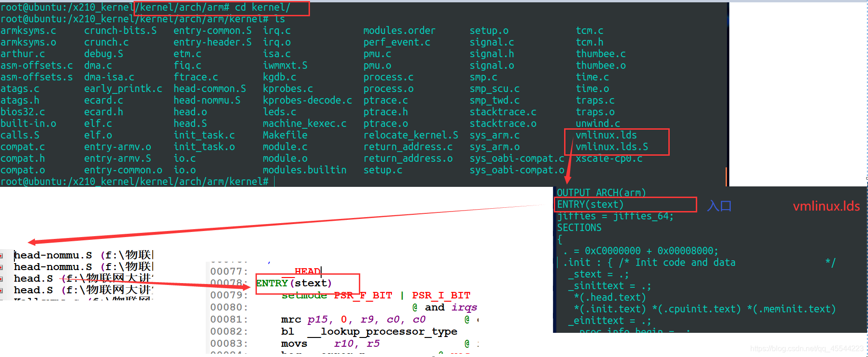Screen dimensions: 868x357
Task: Select 'mrc p15, 0, r9, c0, c0' instruction
Action: pyautogui.click(x=353, y=319)
